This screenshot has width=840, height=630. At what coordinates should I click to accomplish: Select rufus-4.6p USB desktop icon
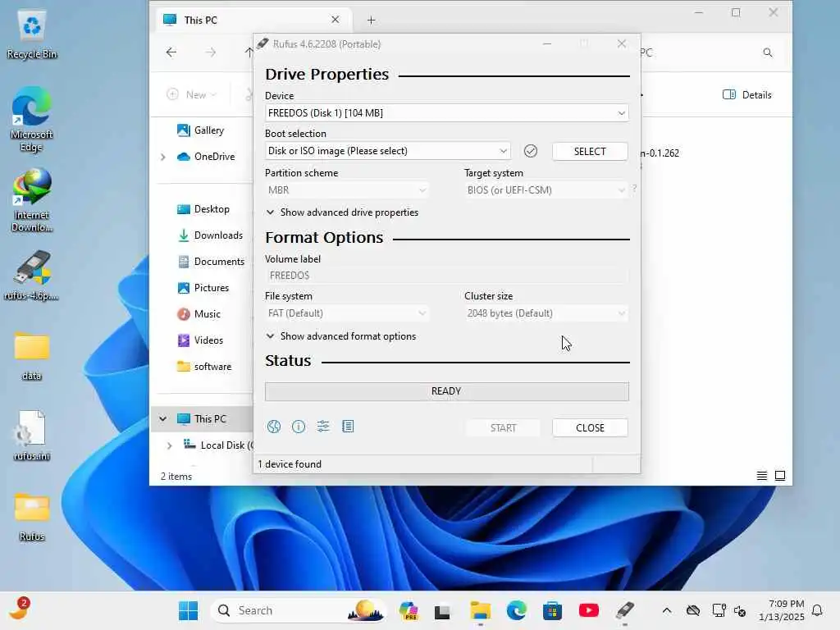[x=32, y=275]
